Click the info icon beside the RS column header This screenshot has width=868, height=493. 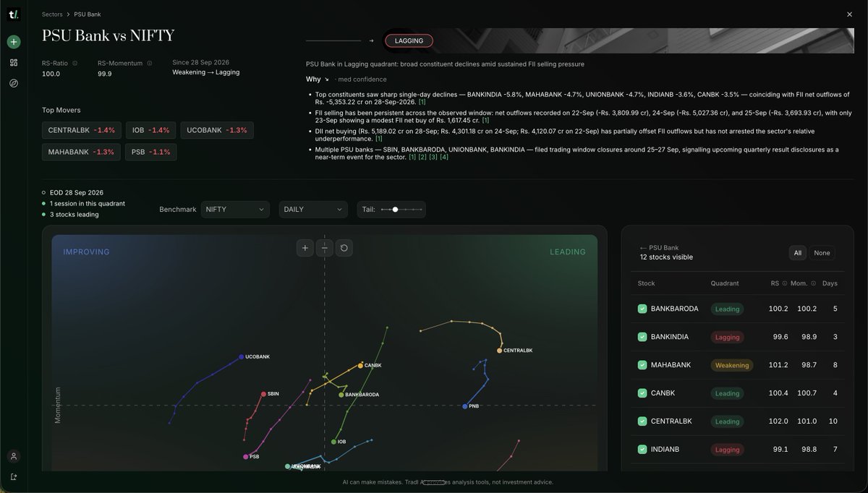coord(786,283)
